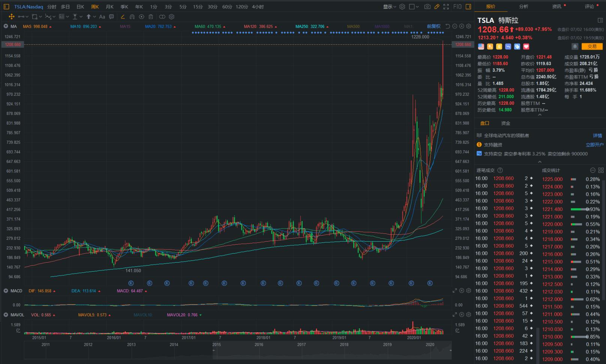The width and height of the screenshot is (606, 364).
Task: Select the 分时 intraday tab
Action: pos(52,7)
